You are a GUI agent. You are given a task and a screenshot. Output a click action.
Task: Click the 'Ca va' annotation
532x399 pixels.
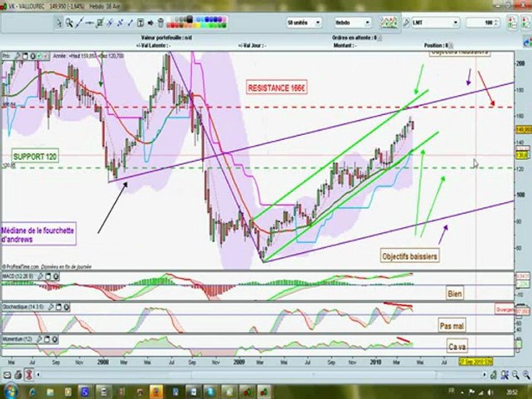(457, 347)
